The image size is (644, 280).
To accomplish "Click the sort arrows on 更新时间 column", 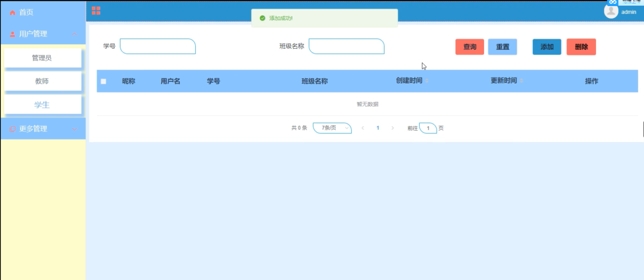I will coord(521,80).
